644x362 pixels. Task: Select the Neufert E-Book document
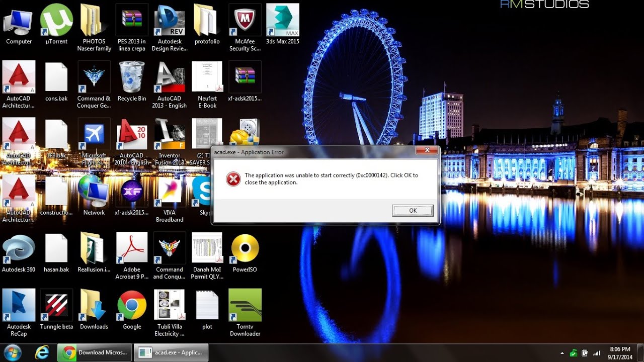pyautogui.click(x=207, y=85)
